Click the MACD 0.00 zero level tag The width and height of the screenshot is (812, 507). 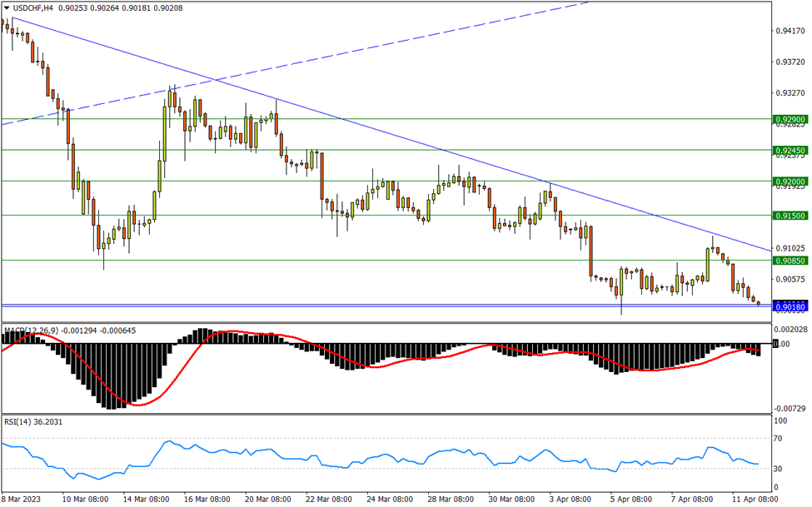coord(781,343)
